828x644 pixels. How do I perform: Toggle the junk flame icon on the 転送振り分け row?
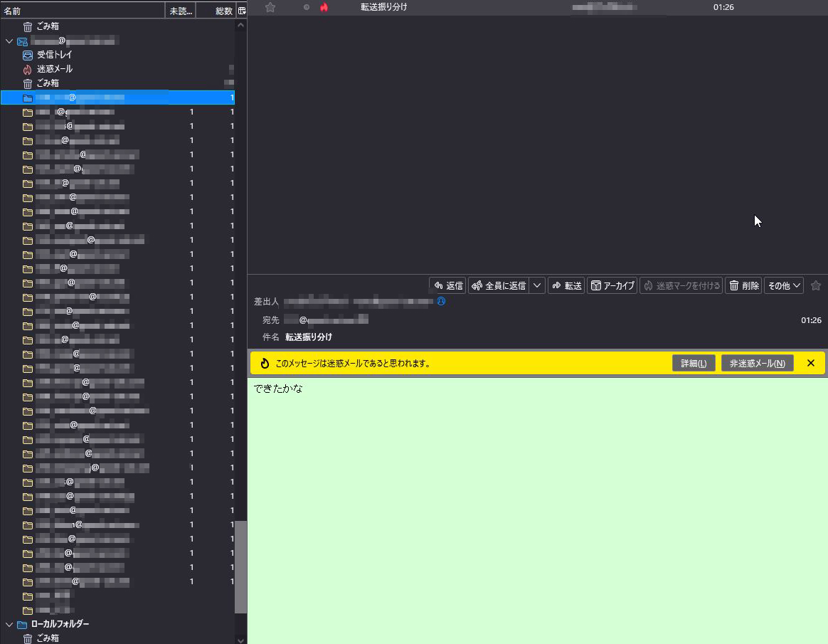pos(324,7)
